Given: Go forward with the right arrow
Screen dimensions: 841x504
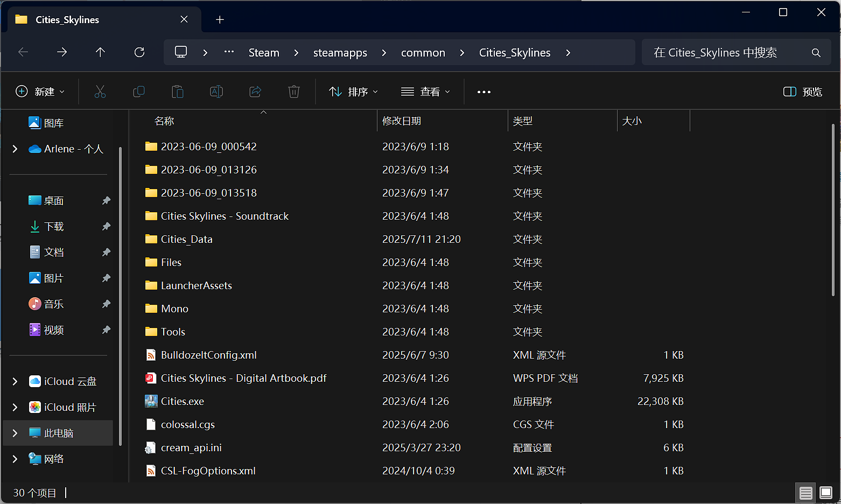Looking at the screenshot, I should coord(62,52).
